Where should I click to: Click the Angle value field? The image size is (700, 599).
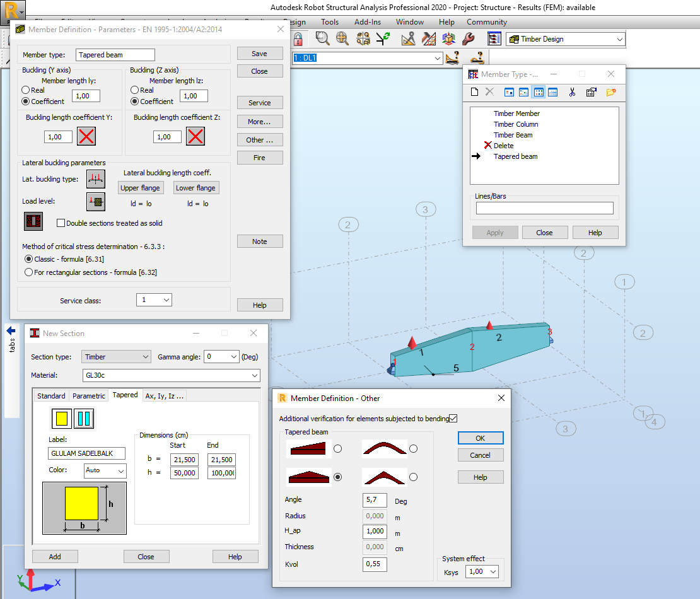pos(375,500)
